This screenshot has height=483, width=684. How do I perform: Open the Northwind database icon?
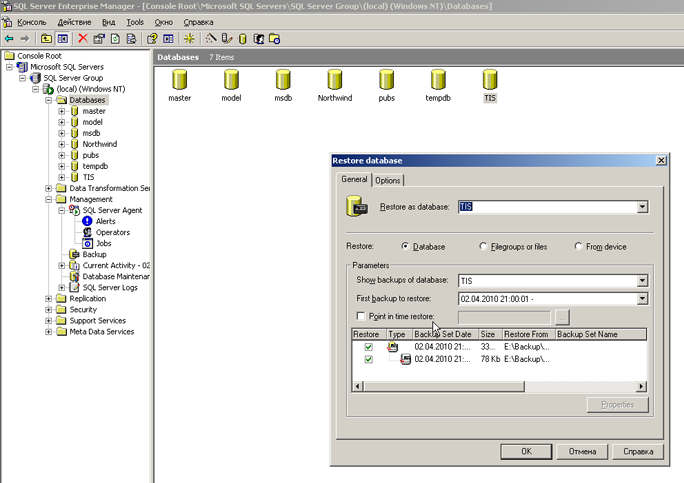(336, 80)
